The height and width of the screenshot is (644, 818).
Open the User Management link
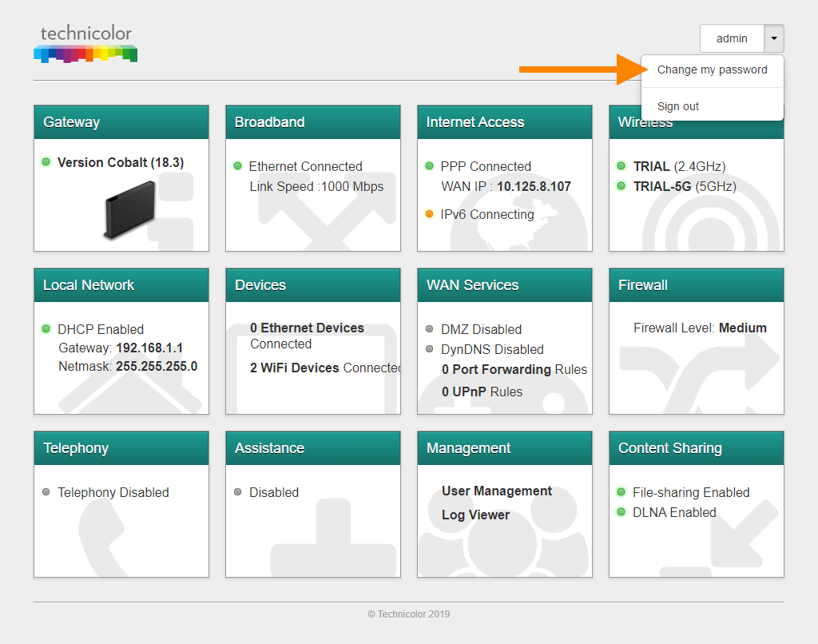497,491
